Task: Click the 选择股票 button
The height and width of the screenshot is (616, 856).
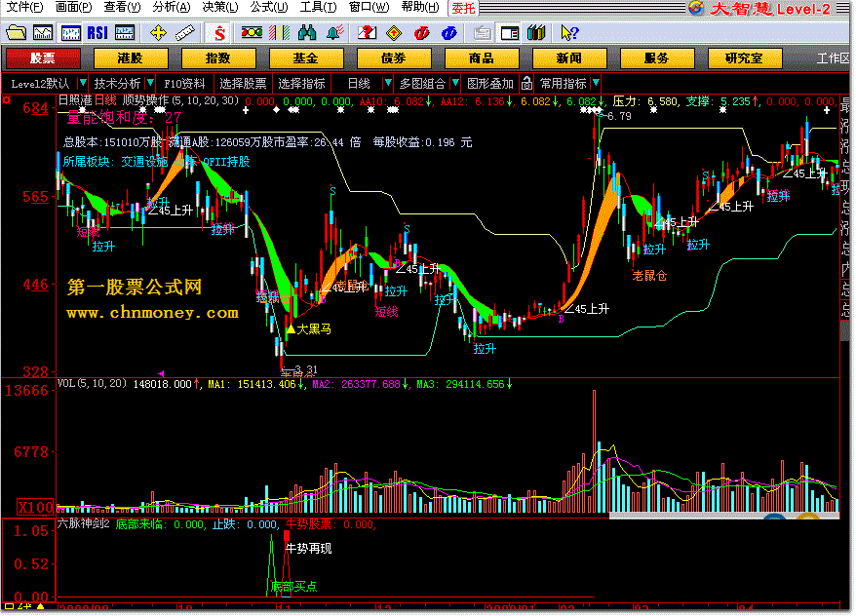Action: click(x=243, y=84)
